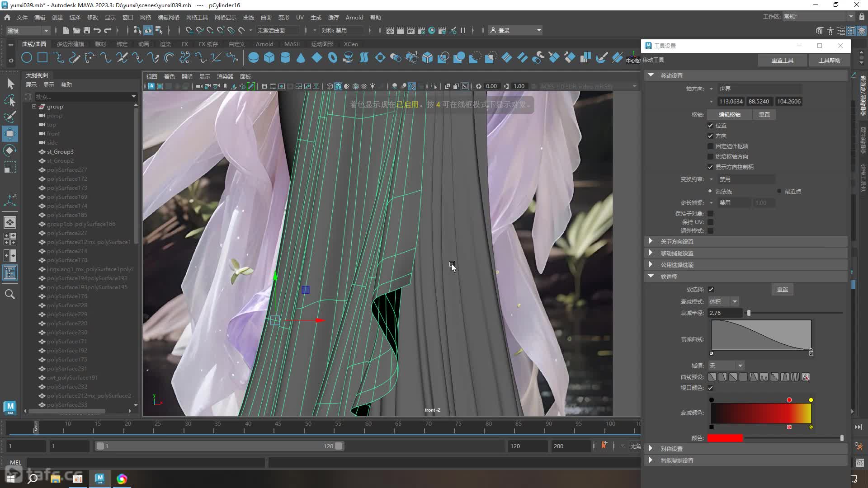Click the go-to-end playback button

[x=859, y=427]
